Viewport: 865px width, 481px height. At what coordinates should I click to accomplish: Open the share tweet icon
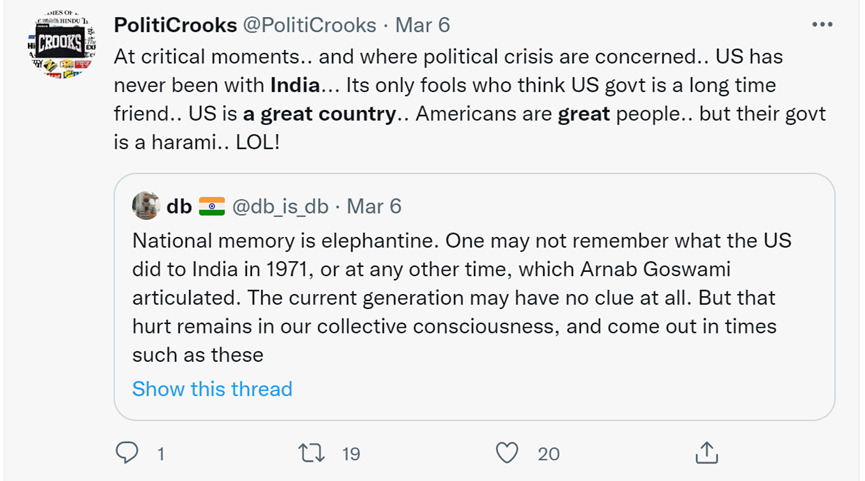[706, 453]
